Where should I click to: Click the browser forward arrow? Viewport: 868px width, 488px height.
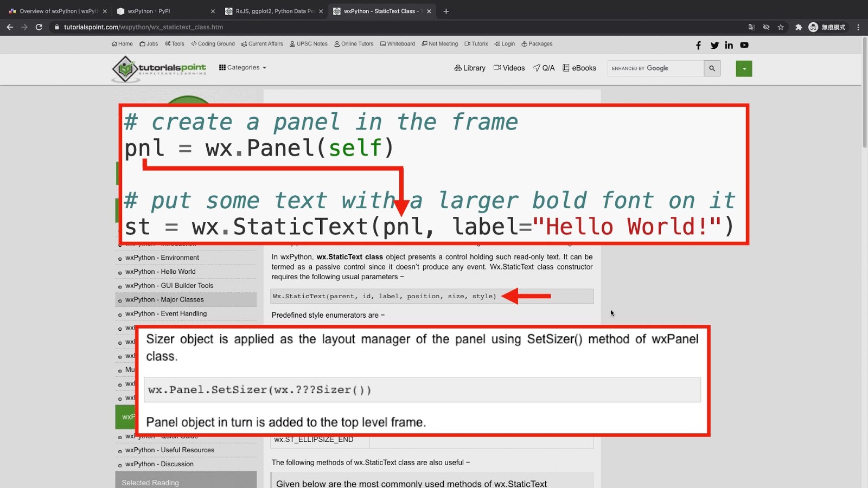click(x=24, y=27)
